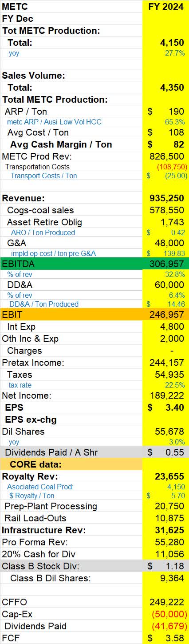Image resolution: width=189 pixels, height=644 pixels.
Task: Select Cogs-coal sales value 578,550
Action: (x=166, y=210)
